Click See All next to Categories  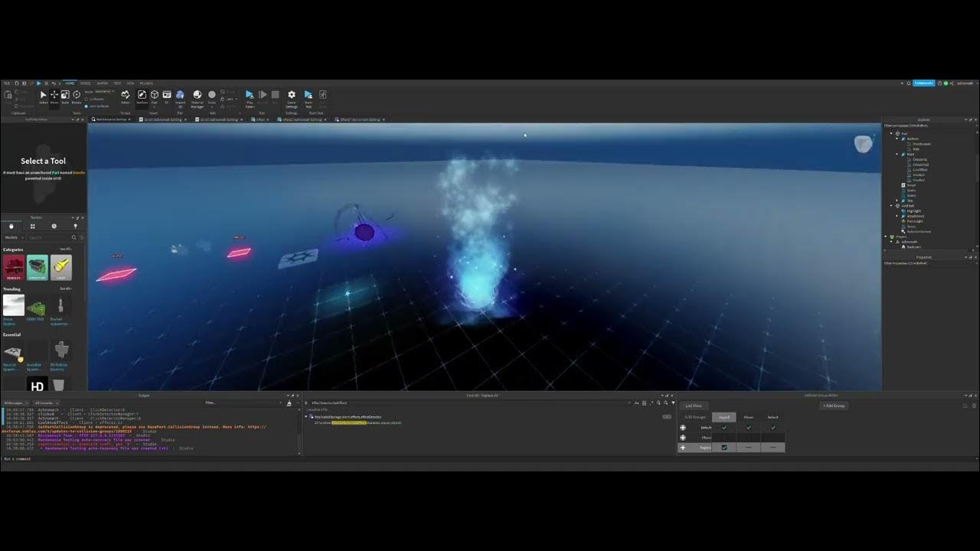coord(66,249)
